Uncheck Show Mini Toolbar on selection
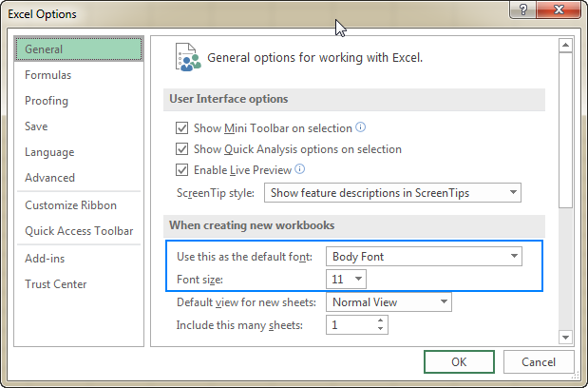Image resolution: width=588 pixels, height=388 pixels. pyautogui.click(x=181, y=128)
